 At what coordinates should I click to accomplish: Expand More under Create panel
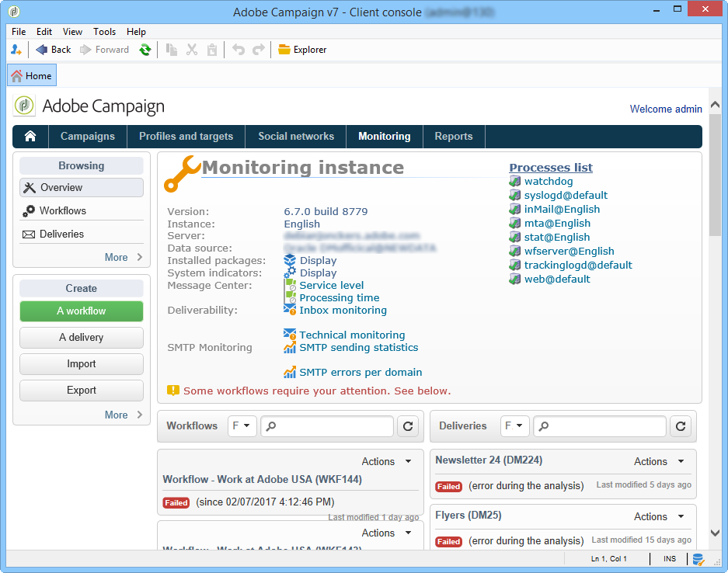pyautogui.click(x=124, y=415)
